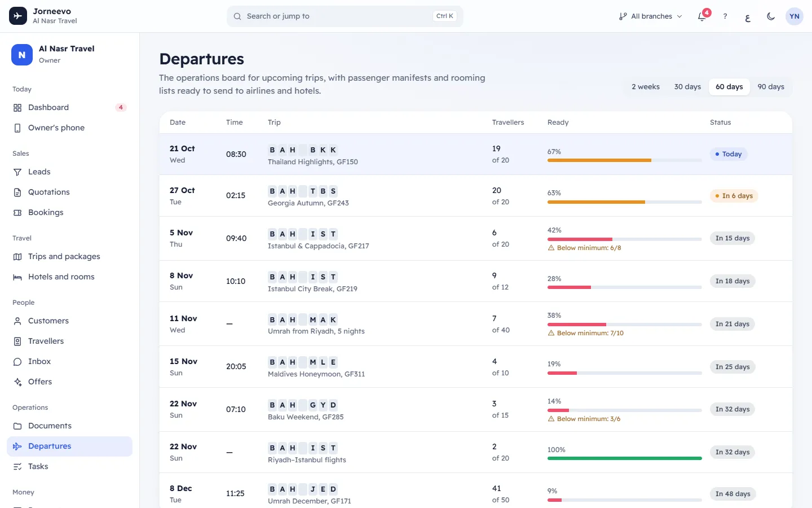Click the Riyadh–Istanbul flights trip text
This screenshot has width=812, height=508.
coord(307,460)
